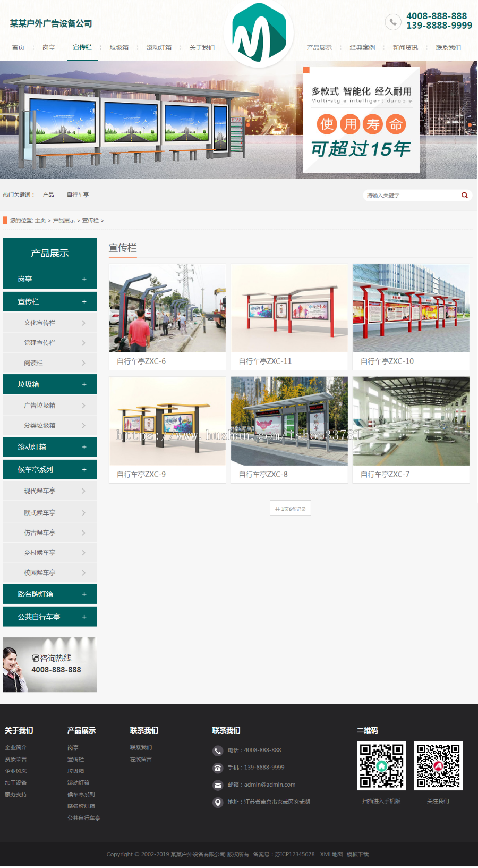Open 乡村候车亭 subcategory
This screenshot has height=868, width=478.
(x=50, y=552)
